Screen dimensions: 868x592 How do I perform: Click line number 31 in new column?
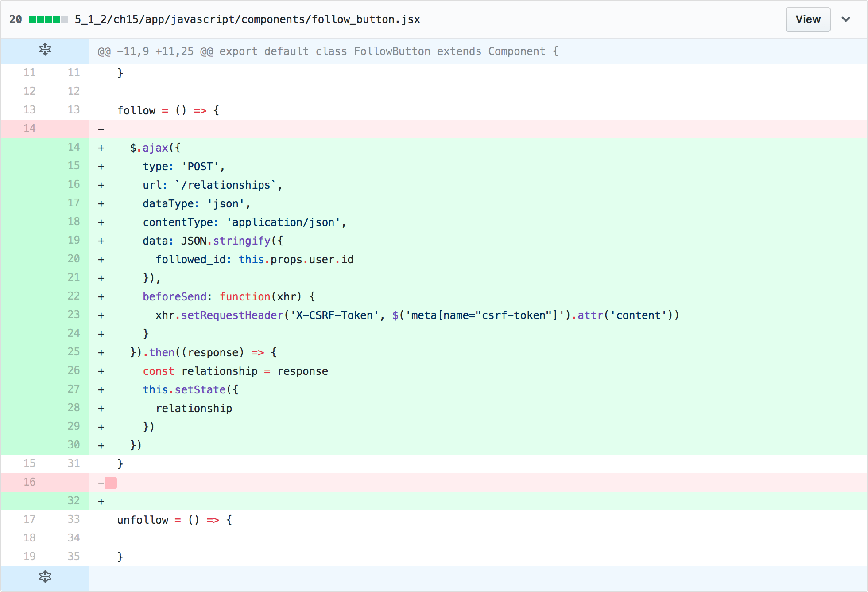74,463
